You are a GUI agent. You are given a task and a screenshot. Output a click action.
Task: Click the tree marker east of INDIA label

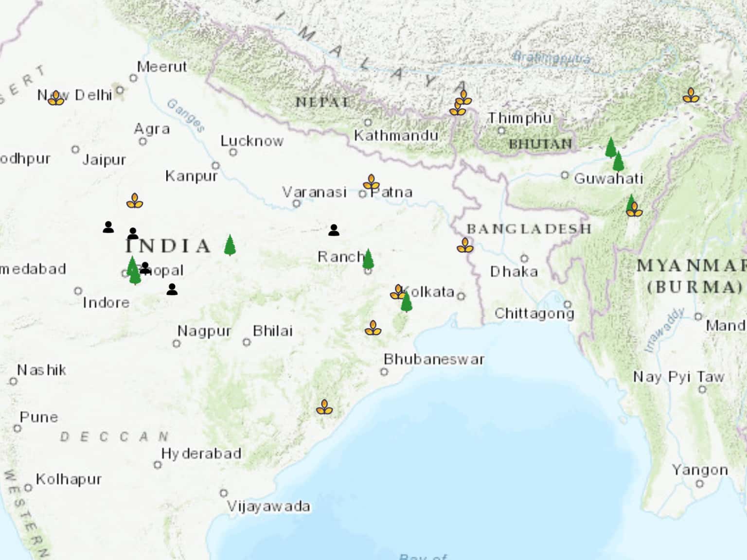pyautogui.click(x=230, y=245)
